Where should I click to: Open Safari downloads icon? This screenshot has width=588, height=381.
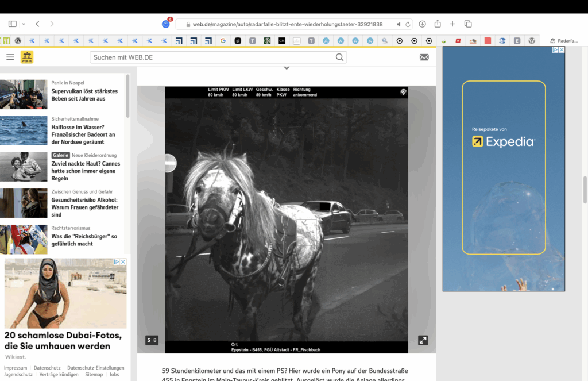point(422,24)
